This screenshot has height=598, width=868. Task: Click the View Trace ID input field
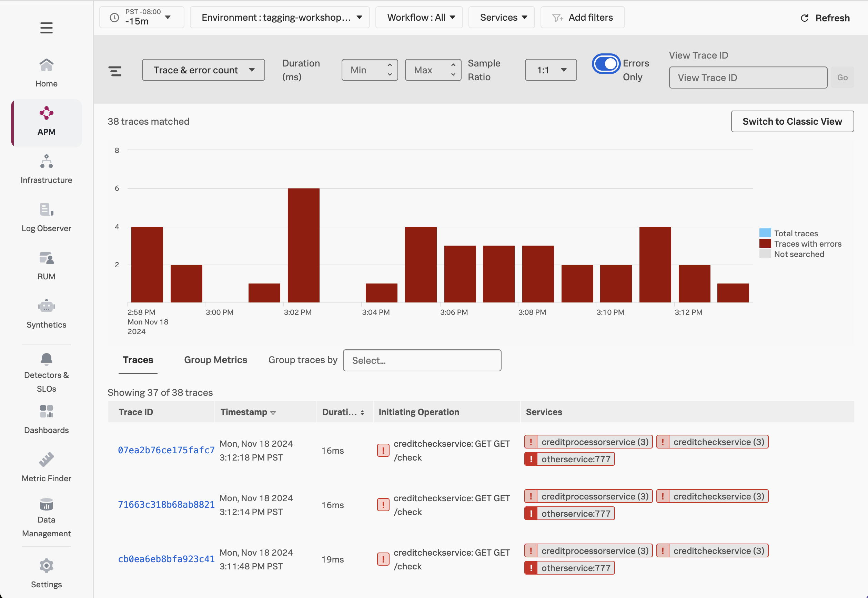[748, 78]
